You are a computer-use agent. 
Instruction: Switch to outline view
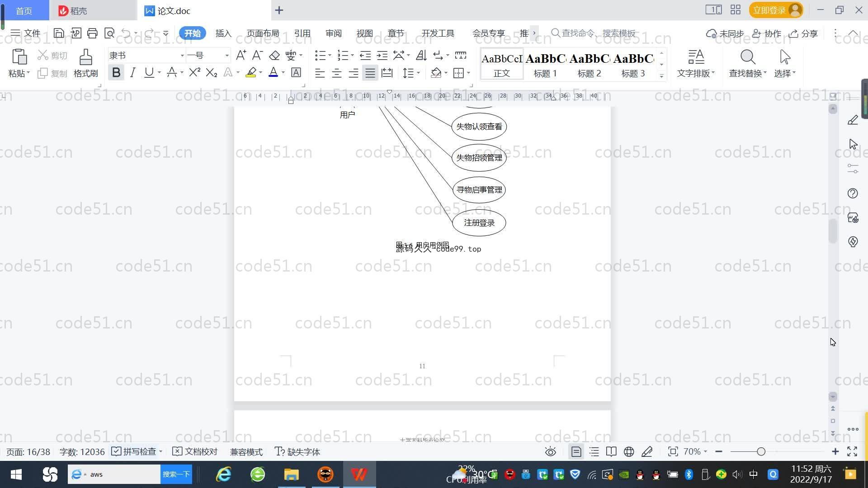click(x=594, y=451)
